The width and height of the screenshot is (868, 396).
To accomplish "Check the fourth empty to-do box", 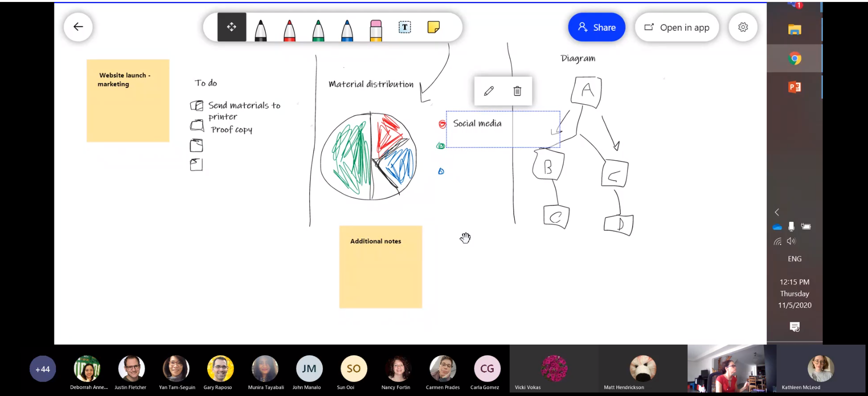I will 196,165.
